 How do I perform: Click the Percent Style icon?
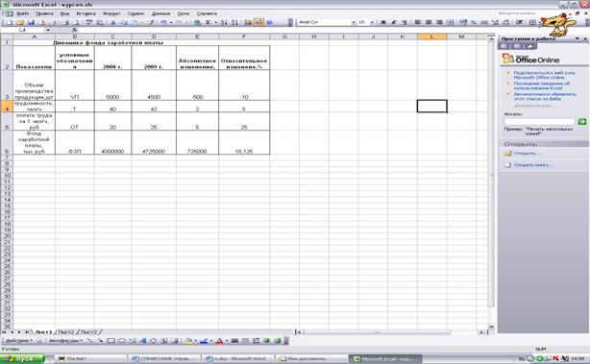click(x=474, y=22)
